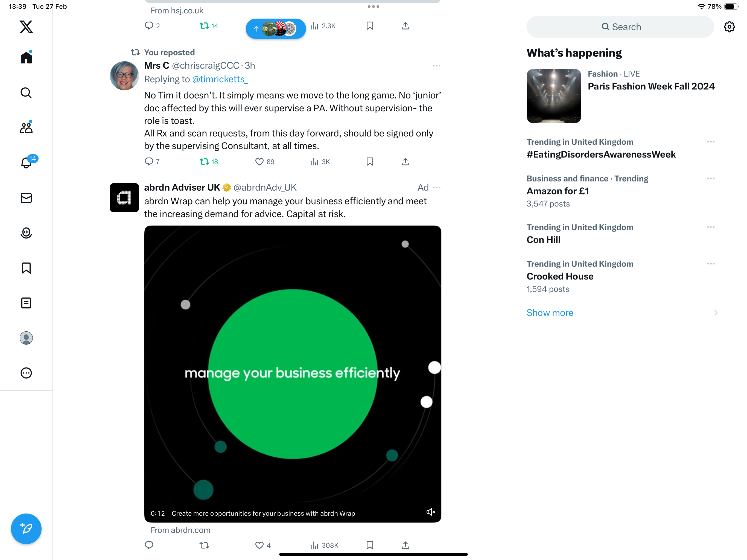
Task: Open the Lists icon in sidebar
Action: pyautogui.click(x=26, y=303)
